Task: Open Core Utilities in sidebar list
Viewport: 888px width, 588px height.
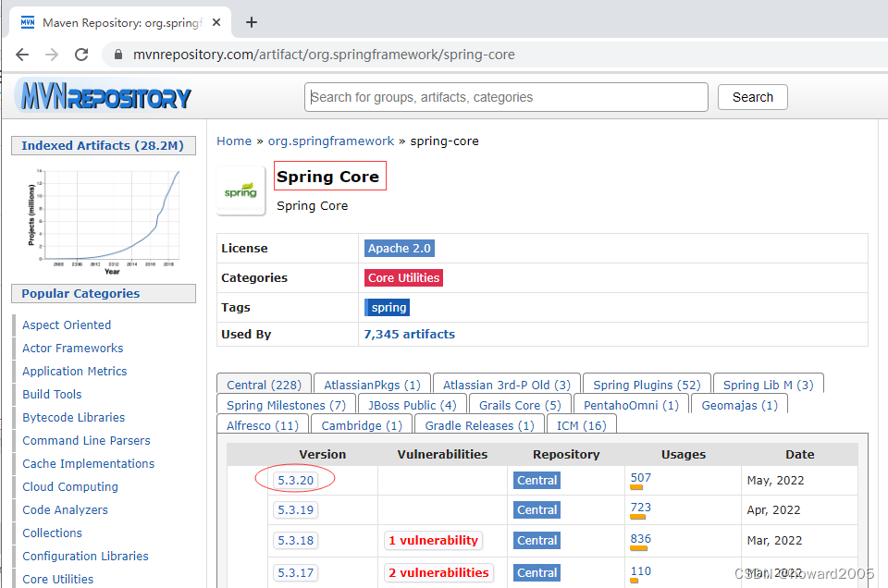Action: [57, 580]
